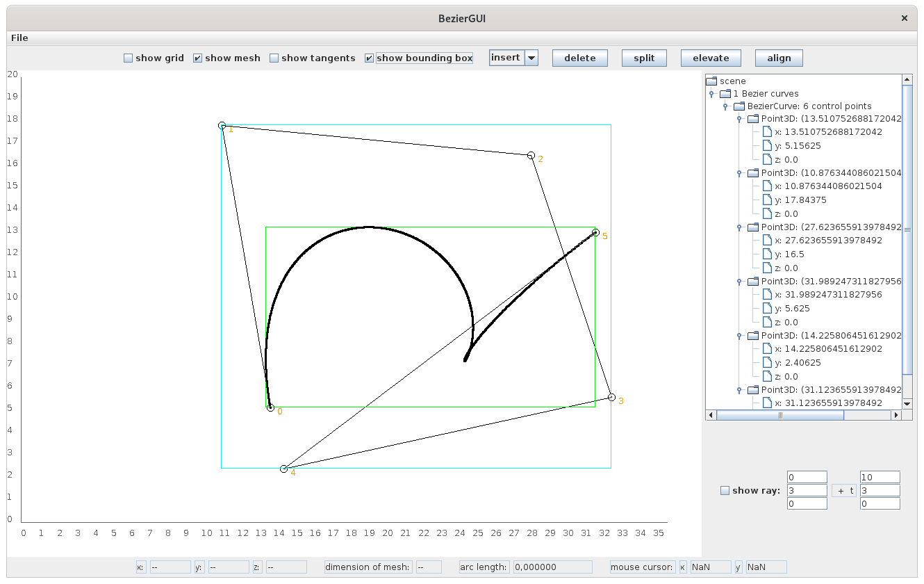Click the arc length field
This screenshot has height=584, width=924.
point(552,567)
